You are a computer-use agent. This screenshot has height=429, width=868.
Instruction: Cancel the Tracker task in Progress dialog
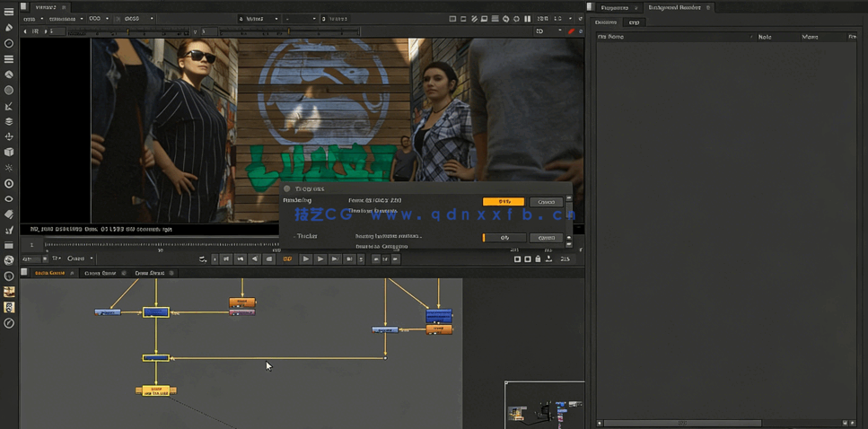(x=545, y=238)
